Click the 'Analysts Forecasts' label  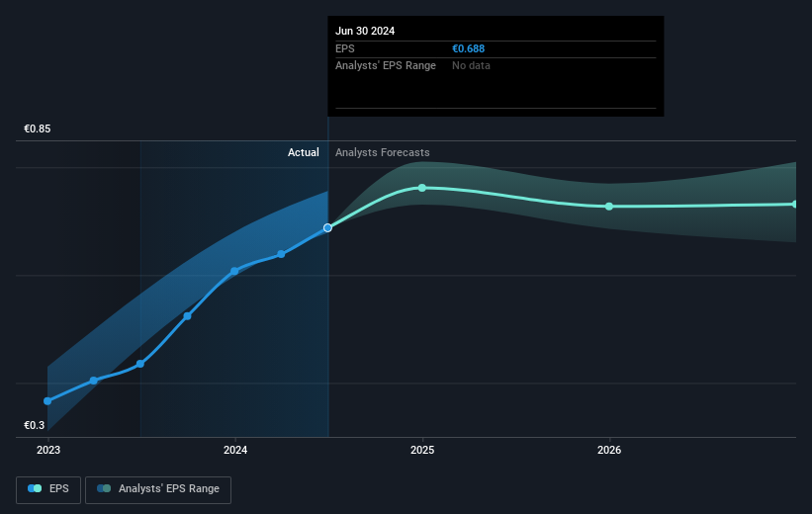tap(382, 152)
